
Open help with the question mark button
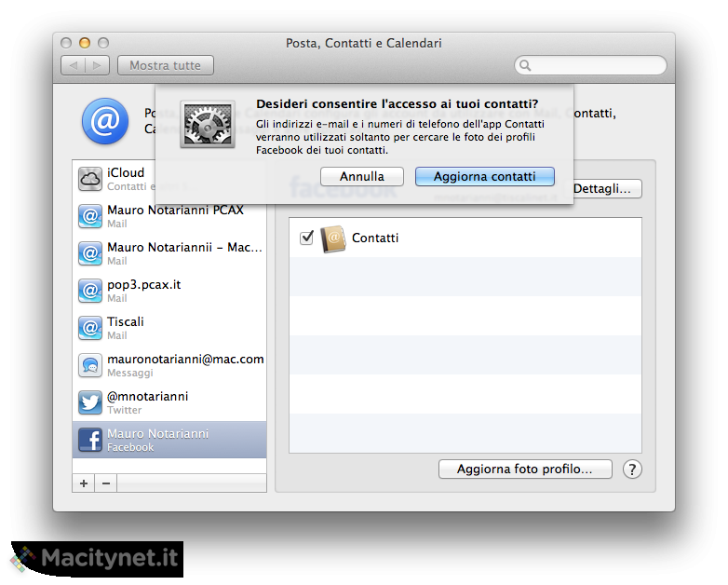[632, 469]
